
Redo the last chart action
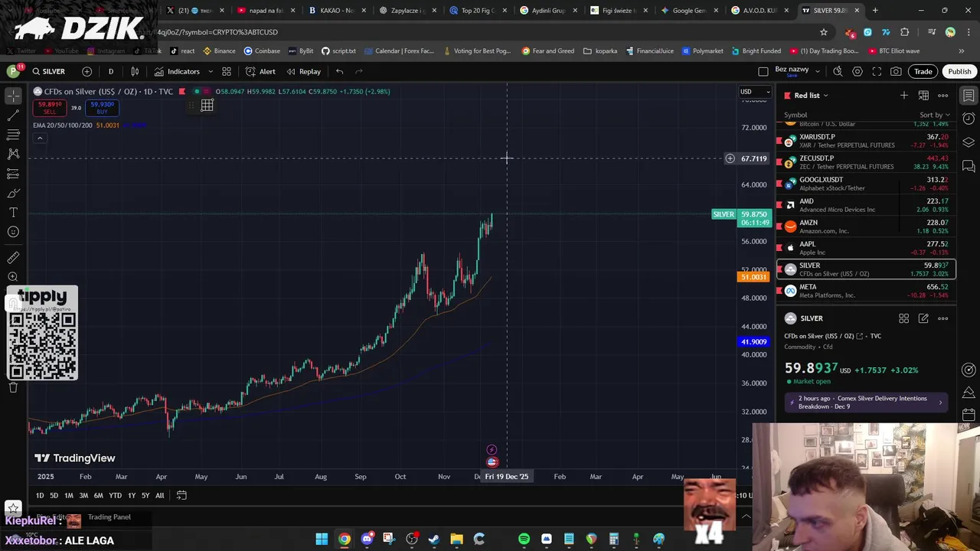359,71
